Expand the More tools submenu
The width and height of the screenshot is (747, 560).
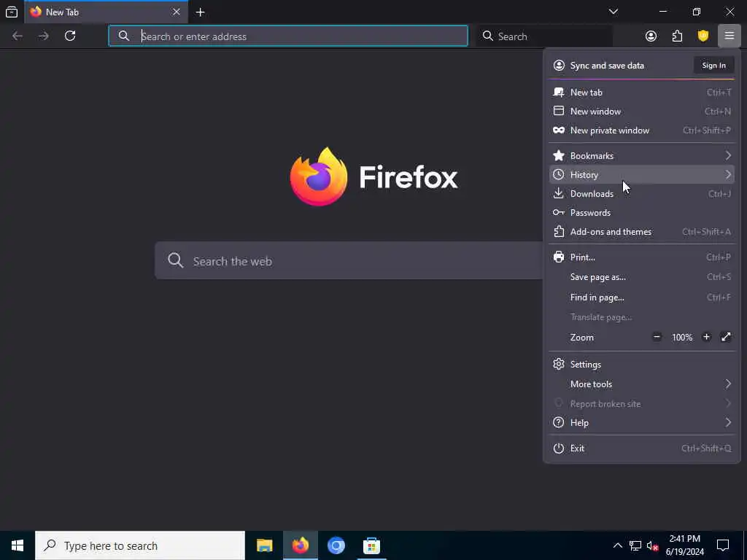pos(642,384)
